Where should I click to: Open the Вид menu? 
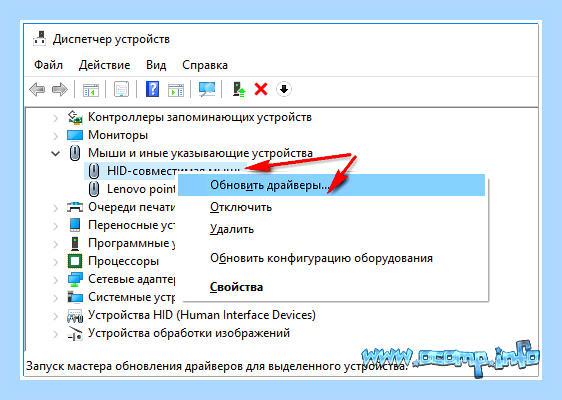(x=156, y=65)
